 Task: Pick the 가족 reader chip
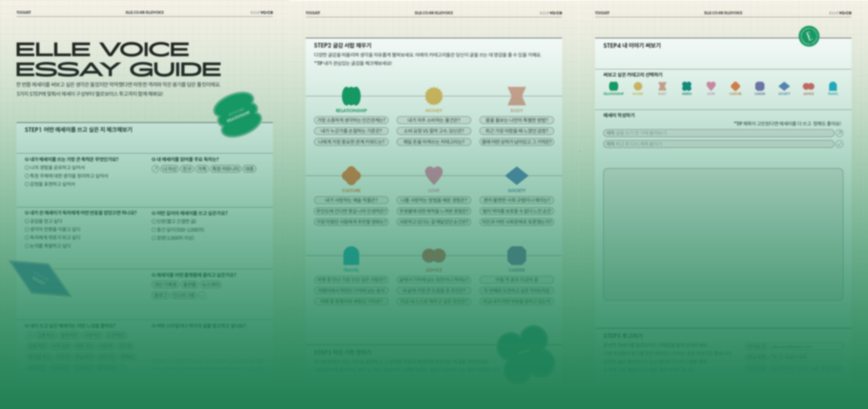pos(202,169)
